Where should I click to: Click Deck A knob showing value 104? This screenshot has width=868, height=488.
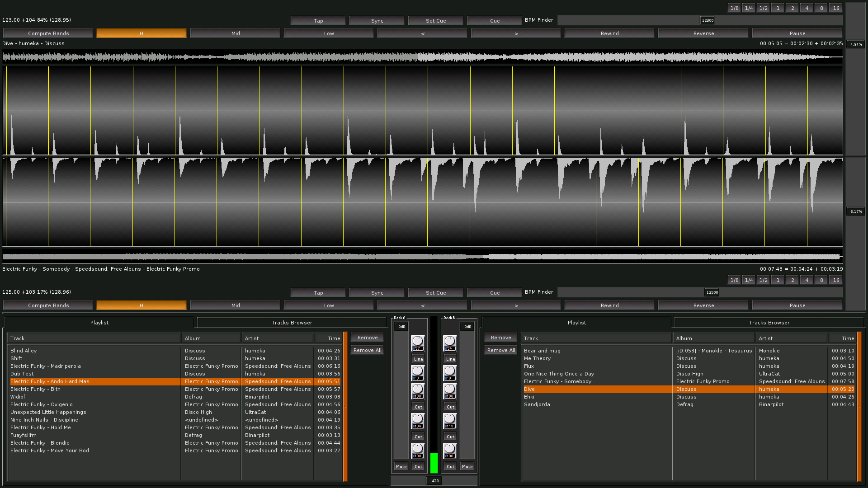pyautogui.click(x=418, y=420)
